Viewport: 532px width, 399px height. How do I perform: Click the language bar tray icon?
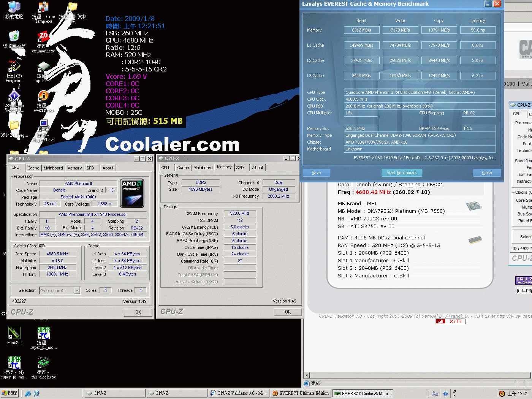(x=435, y=394)
